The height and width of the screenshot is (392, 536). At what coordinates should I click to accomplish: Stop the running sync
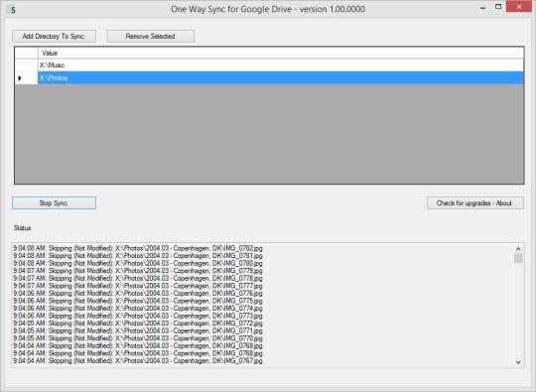54,203
